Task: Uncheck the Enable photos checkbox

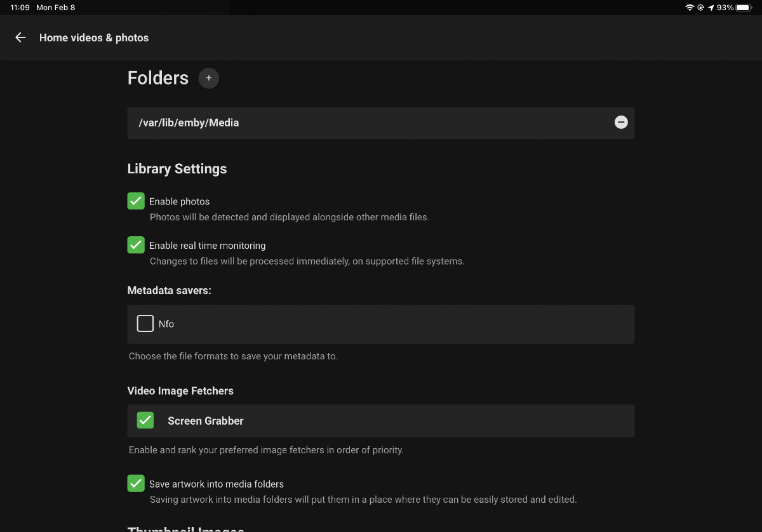Action: tap(136, 201)
